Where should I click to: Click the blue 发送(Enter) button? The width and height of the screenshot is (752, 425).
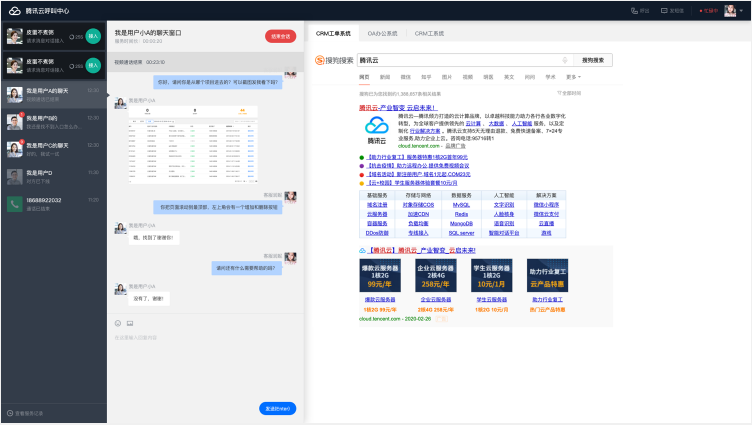click(x=278, y=409)
